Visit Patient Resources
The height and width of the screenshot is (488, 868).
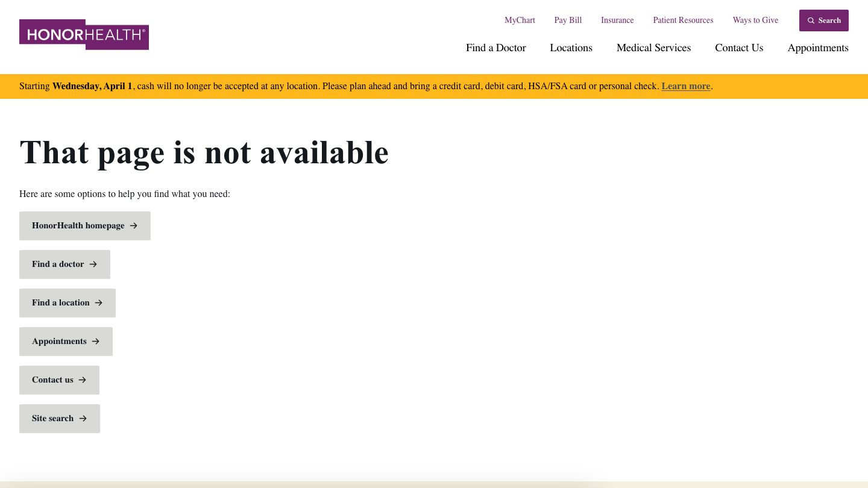tap(683, 20)
